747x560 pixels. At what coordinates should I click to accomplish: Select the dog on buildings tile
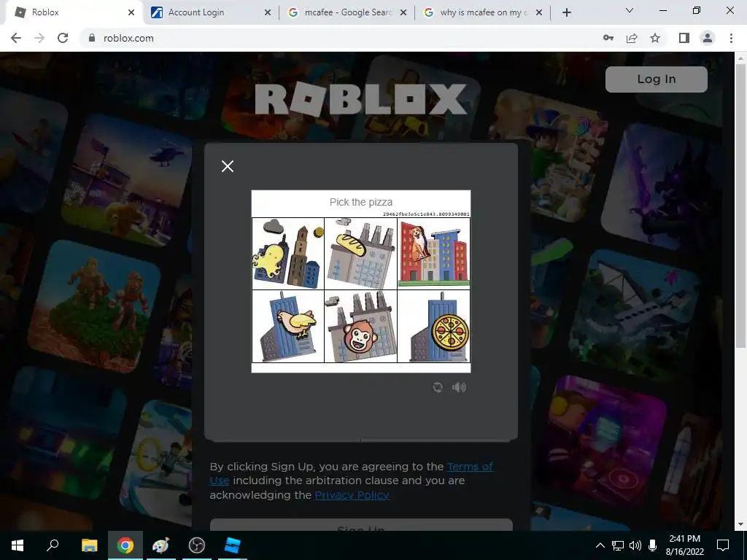coord(433,253)
